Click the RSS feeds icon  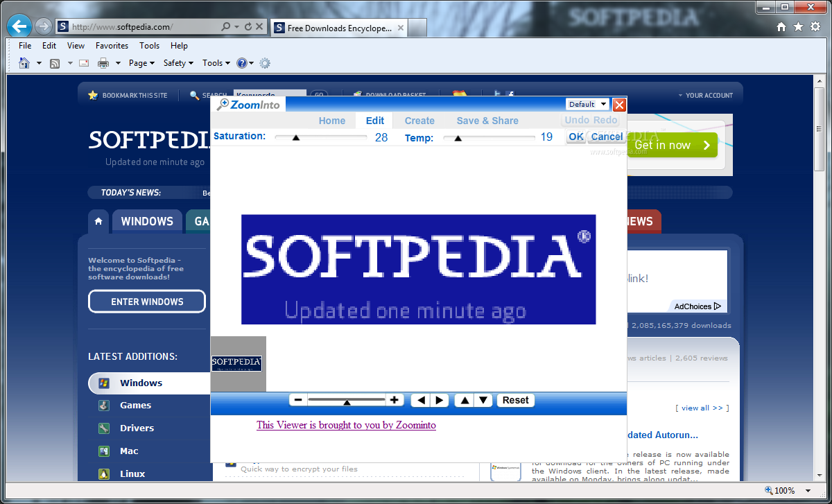click(55, 63)
